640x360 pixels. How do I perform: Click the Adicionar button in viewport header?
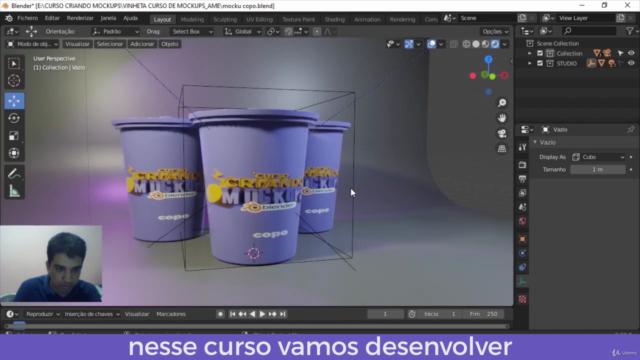[142, 44]
